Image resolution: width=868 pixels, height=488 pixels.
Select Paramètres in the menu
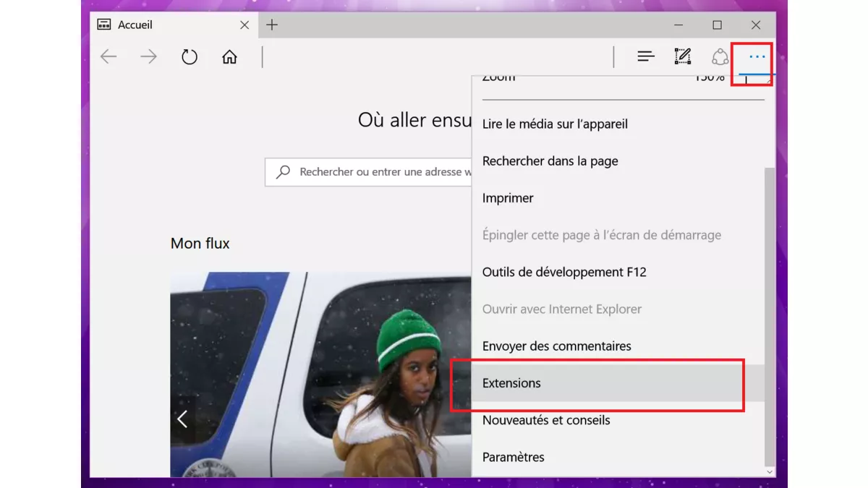514,457
